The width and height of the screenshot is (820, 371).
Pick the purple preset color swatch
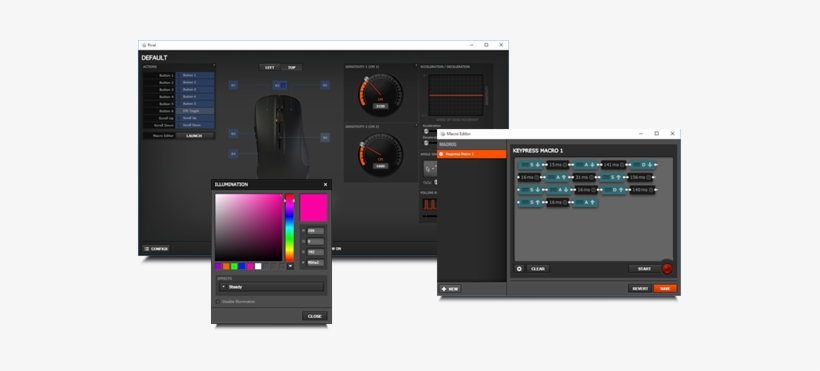(x=219, y=266)
